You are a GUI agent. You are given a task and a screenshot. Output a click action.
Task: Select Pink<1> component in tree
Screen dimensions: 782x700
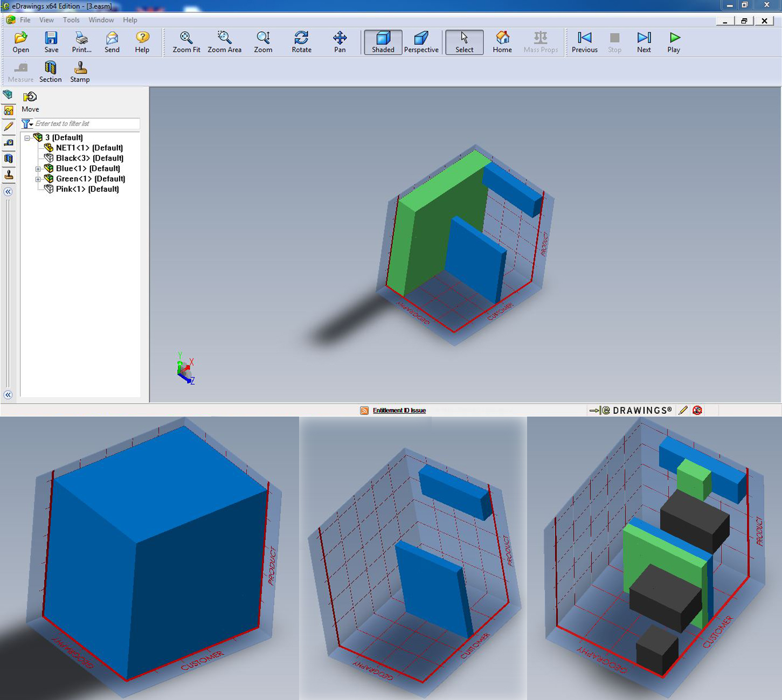coord(87,189)
